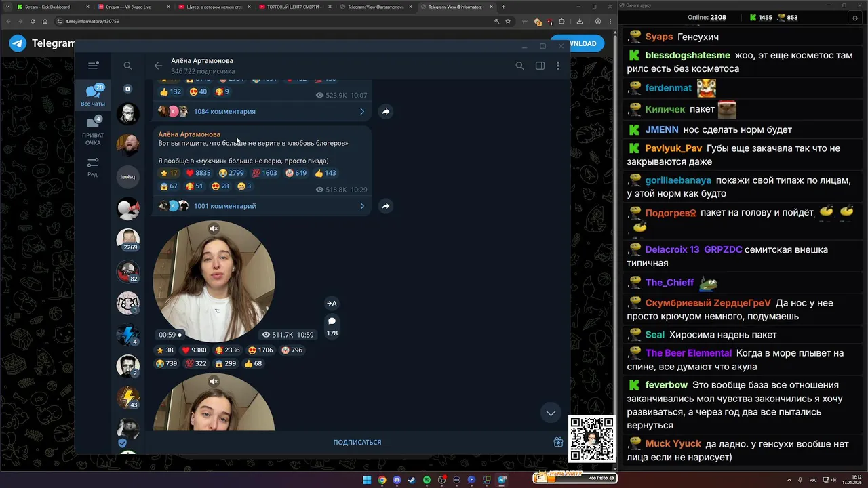Open the browser tab search dropdown

pos(6,7)
